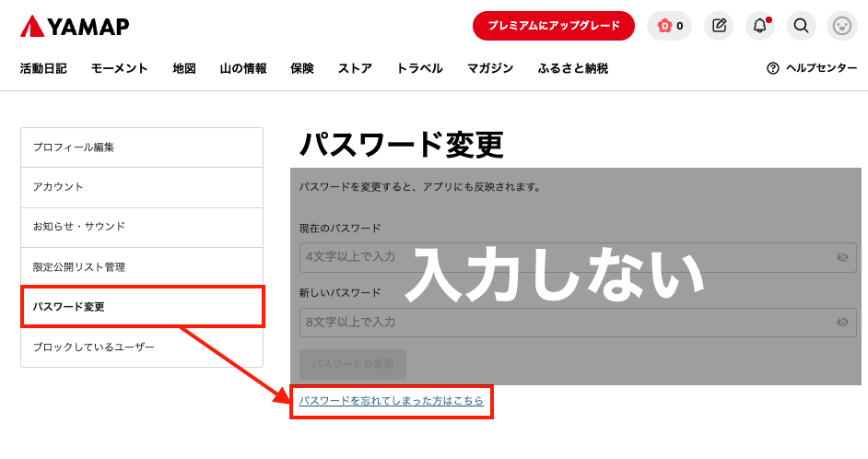The width and height of the screenshot is (868, 459).
Task: Click パスワードを忘れてしまった方はこちら link
Action: click(392, 400)
